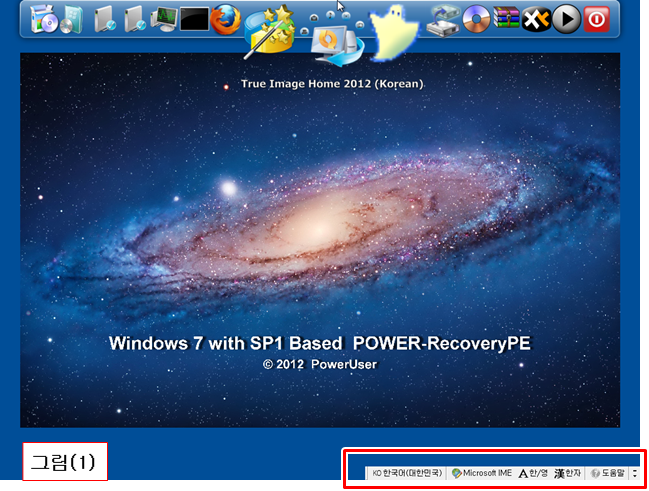649x491 pixels.
Task: Launch Firefox from the dock
Action: tap(226, 19)
